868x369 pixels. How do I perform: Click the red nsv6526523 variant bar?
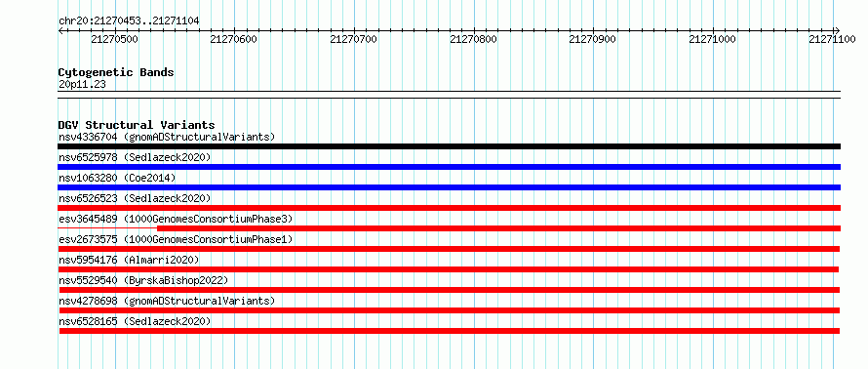pyautogui.click(x=449, y=208)
